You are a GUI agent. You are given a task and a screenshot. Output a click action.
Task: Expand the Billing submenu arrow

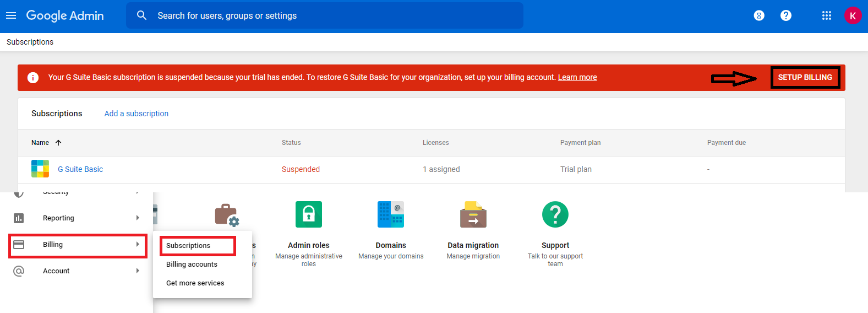(138, 245)
